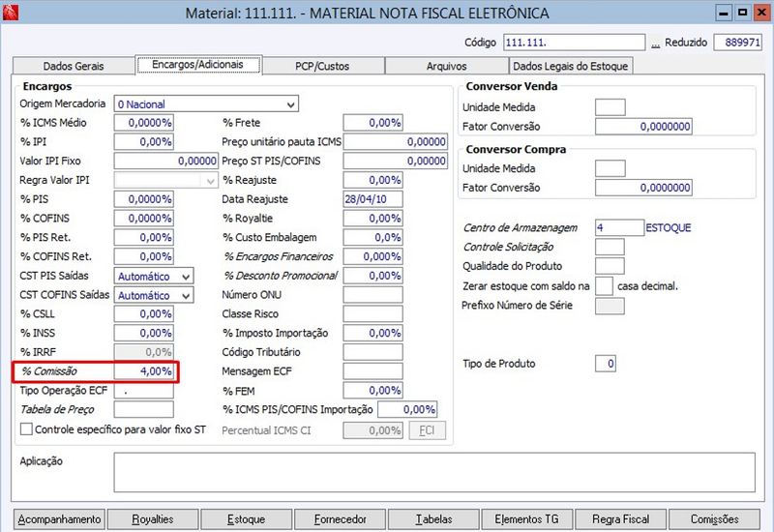Click the Tipo de Produto field
Image resolution: width=774 pixels, height=532 pixels.
click(x=606, y=365)
